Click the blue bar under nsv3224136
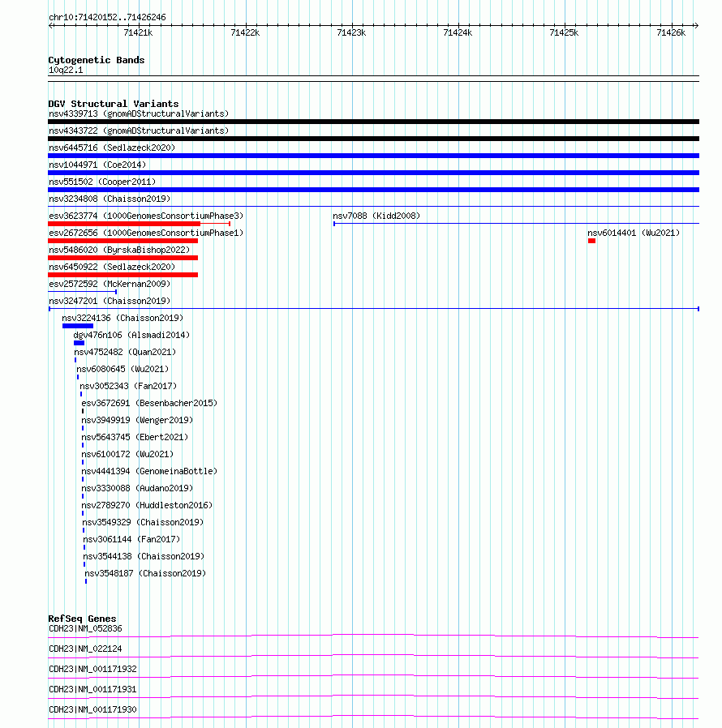 click(x=78, y=326)
